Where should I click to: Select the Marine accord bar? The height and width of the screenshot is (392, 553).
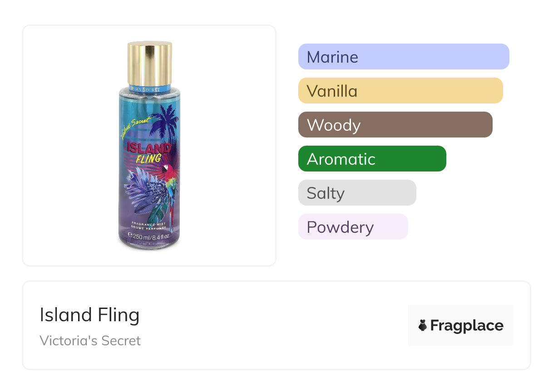pyautogui.click(x=403, y=57)
